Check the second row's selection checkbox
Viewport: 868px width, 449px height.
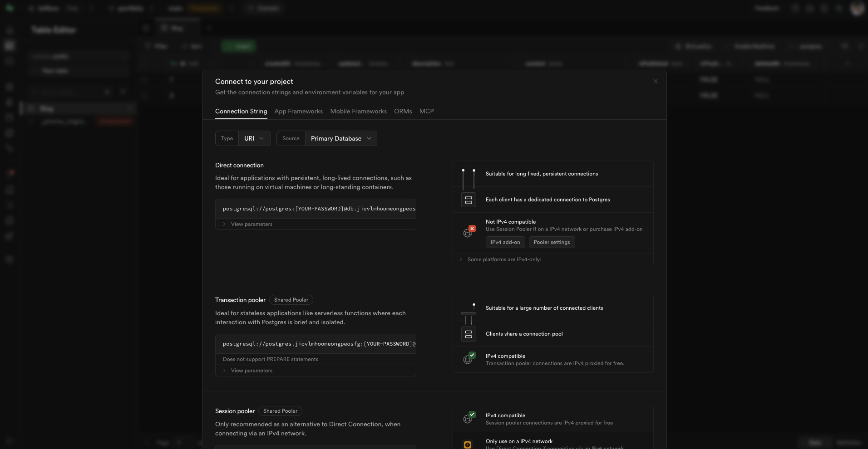144,95
